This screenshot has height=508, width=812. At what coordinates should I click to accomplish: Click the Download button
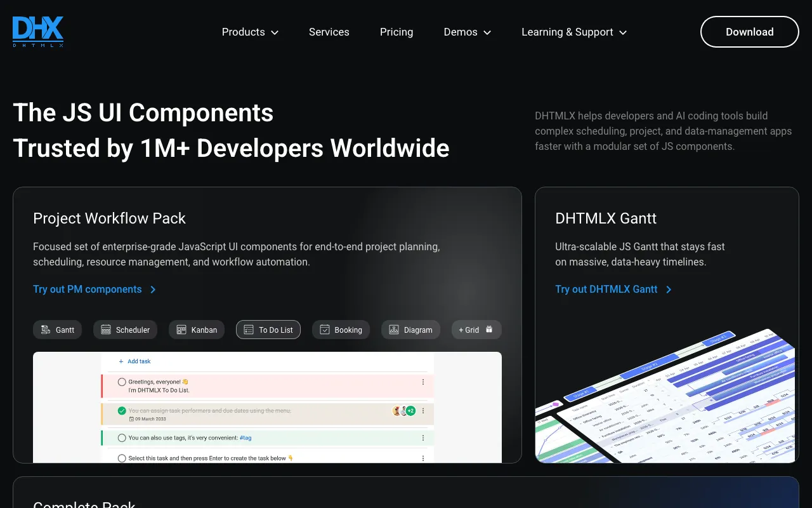(749, 32)
